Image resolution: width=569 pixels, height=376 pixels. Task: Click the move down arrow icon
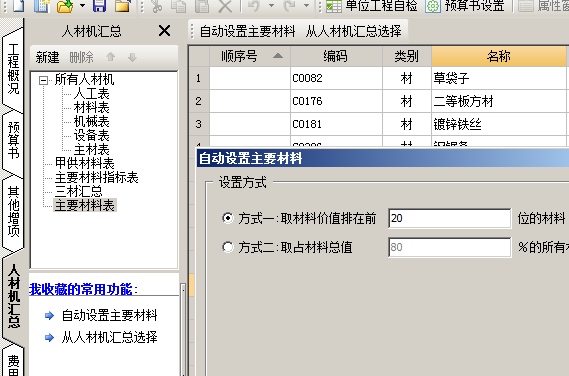(x=132, y=57)
